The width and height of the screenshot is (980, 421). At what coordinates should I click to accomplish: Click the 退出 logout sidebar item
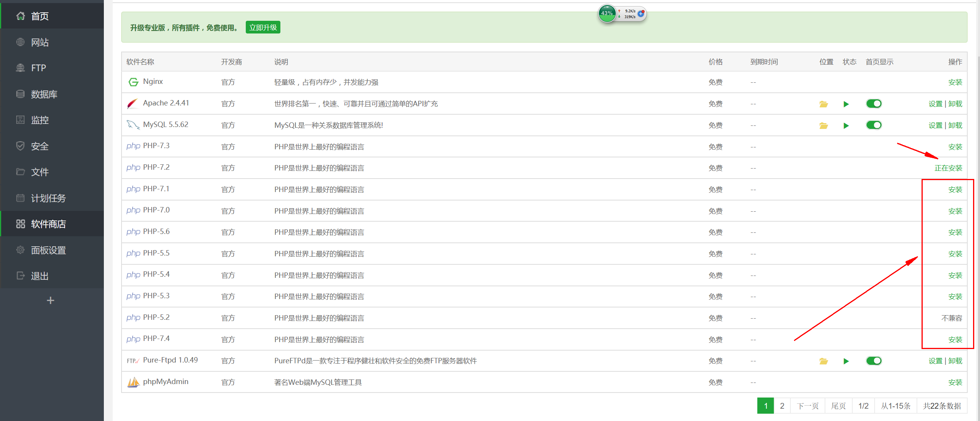point(52,276)
